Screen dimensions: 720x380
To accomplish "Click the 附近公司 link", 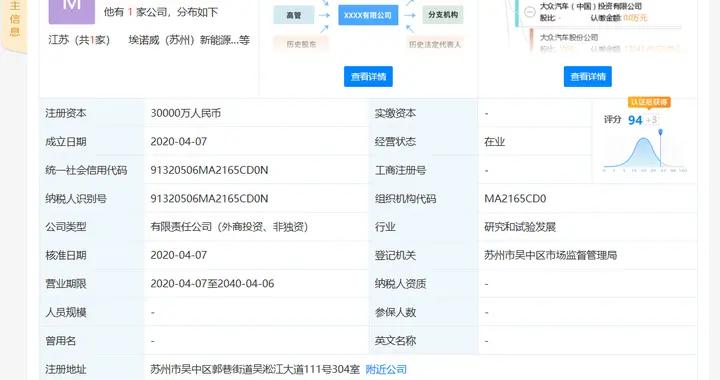I will 386,369.
